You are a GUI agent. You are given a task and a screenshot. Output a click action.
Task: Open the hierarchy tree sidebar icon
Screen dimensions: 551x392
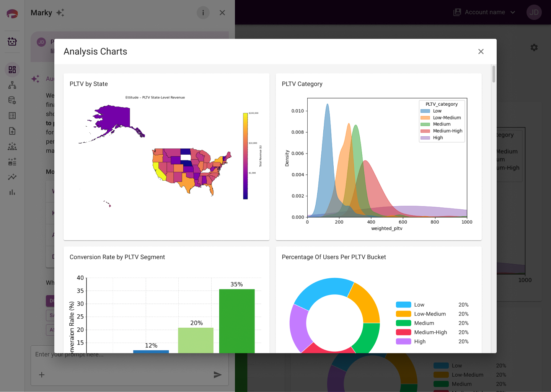[12, 85]
